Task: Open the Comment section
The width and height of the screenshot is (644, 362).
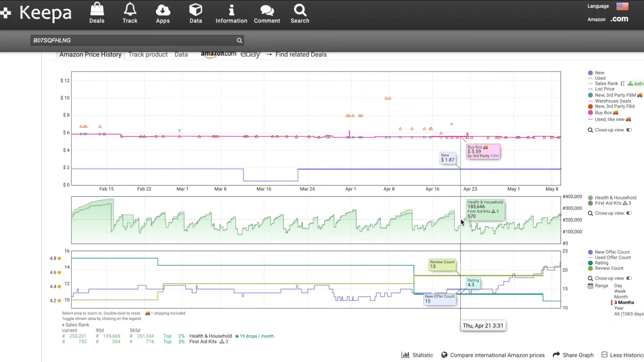Action: tap(267, 13)
